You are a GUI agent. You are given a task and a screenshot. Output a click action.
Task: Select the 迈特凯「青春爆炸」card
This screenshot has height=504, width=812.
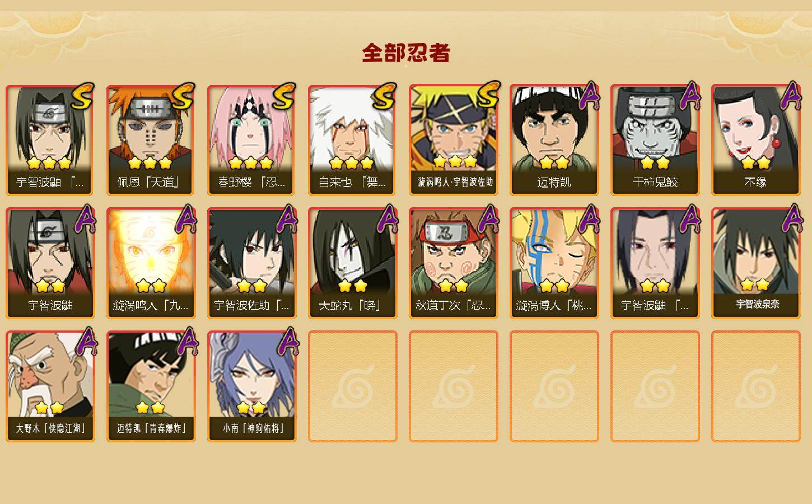pos(151,386)
